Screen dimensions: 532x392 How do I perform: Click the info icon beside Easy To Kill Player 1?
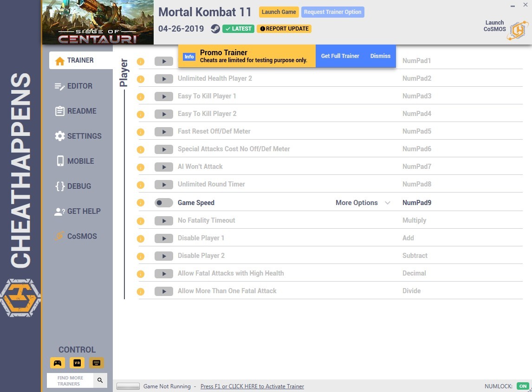(x=141, y=96)
